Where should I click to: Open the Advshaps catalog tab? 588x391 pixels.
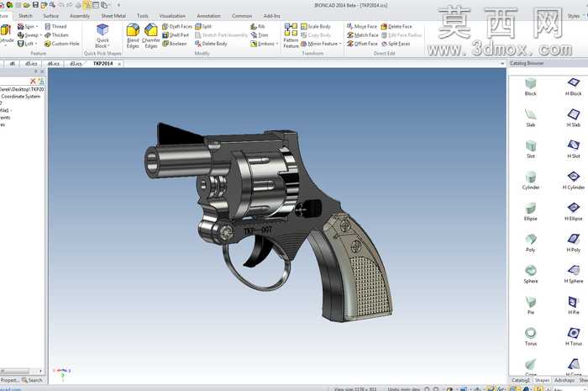click(564, 380)
